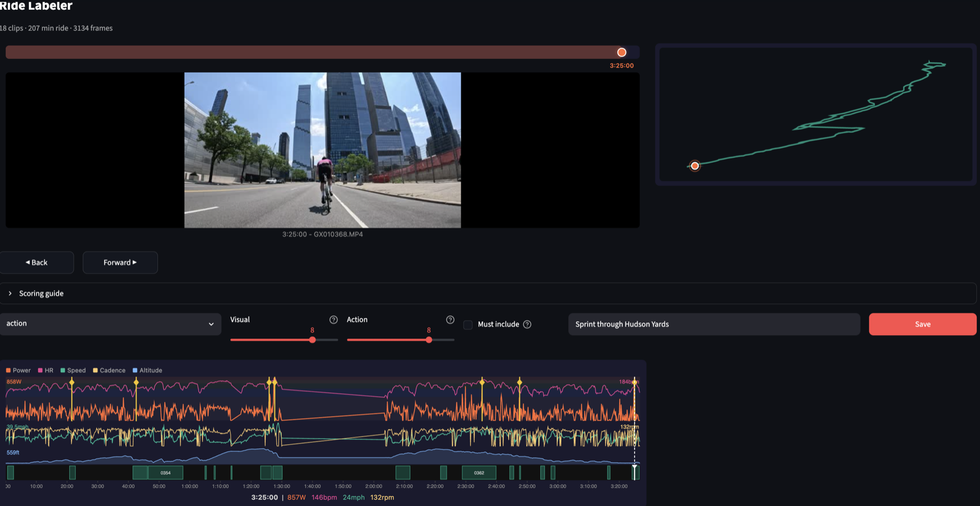980x506 pixels.
Task: Click the 559ft altitude label
Action: pos(13,452)
